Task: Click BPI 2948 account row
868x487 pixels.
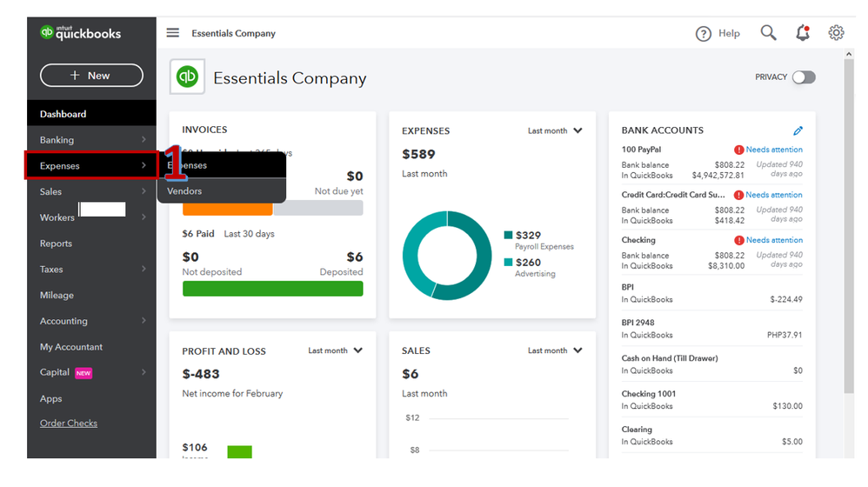Action: click(712, 329)
